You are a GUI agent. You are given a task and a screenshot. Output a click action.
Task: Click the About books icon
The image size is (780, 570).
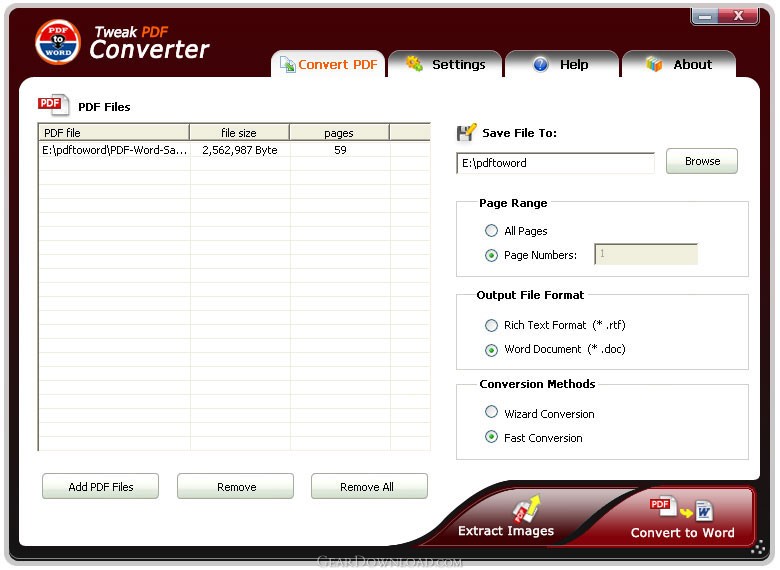tap(654, 64)
